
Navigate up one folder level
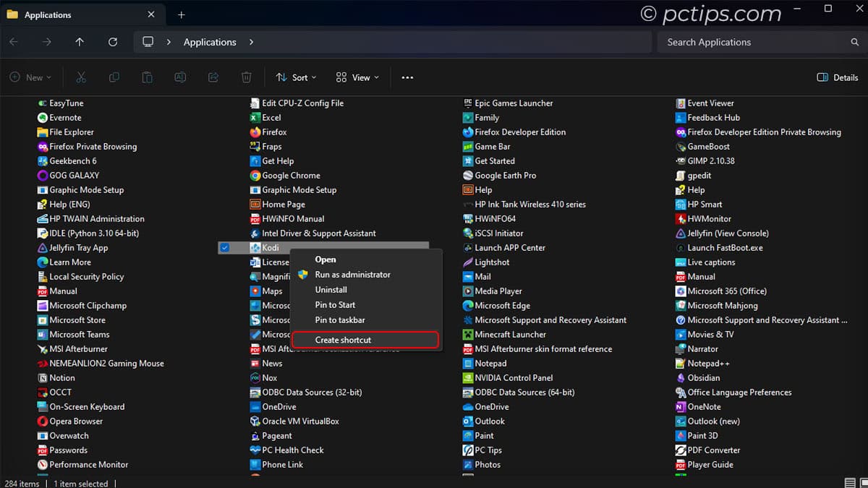pos(80,42)
